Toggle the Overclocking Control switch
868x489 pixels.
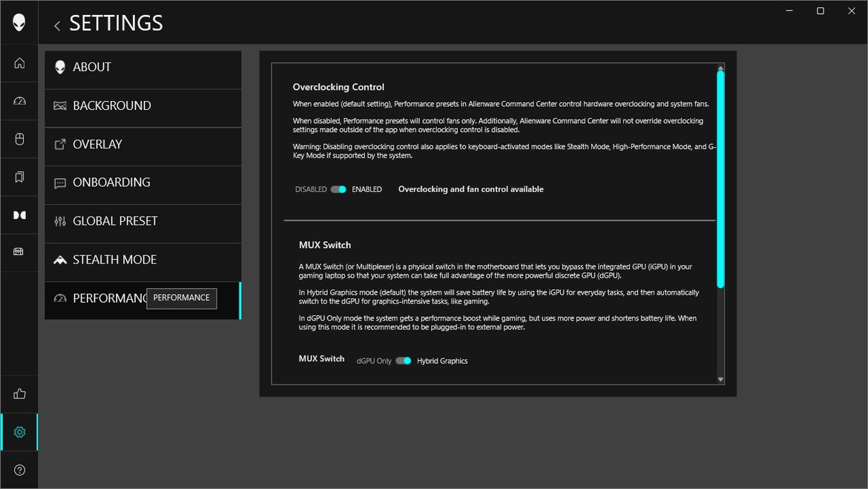[338, 189]
